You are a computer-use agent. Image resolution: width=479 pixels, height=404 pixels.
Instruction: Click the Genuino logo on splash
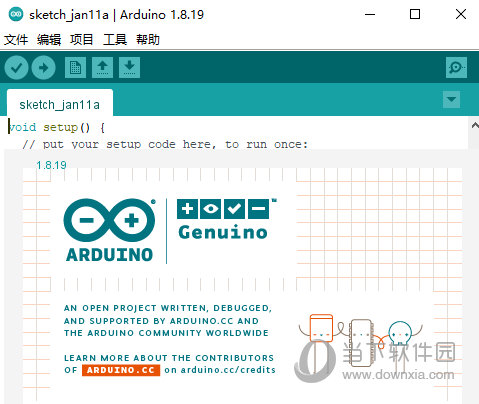click(227, 219)
